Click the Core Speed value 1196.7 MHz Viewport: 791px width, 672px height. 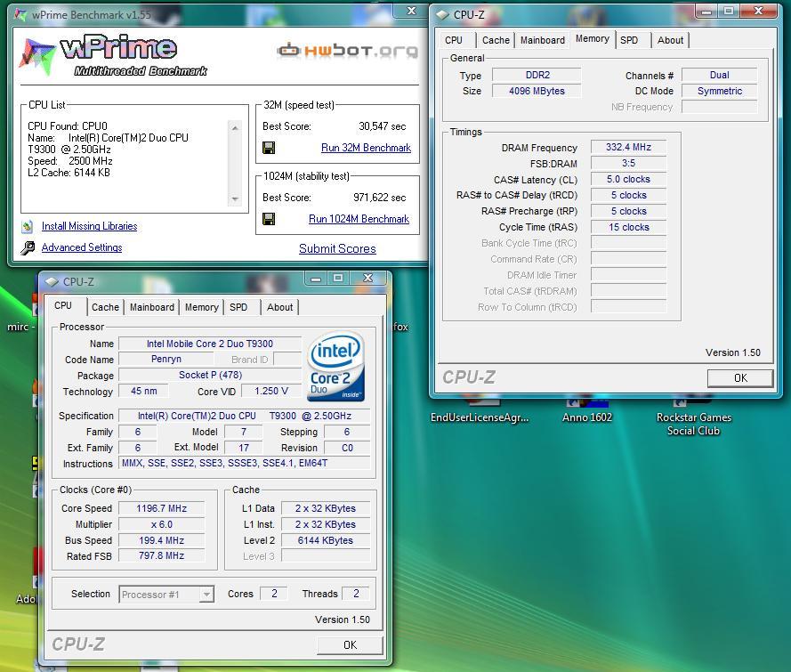(x=161, y=508)
